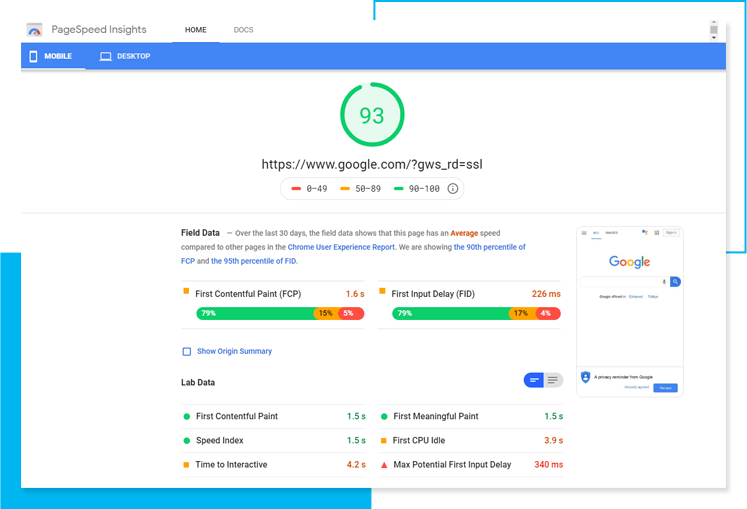
Task: Click the orange square beside First Input Delay (FID)
Action: 382,291
